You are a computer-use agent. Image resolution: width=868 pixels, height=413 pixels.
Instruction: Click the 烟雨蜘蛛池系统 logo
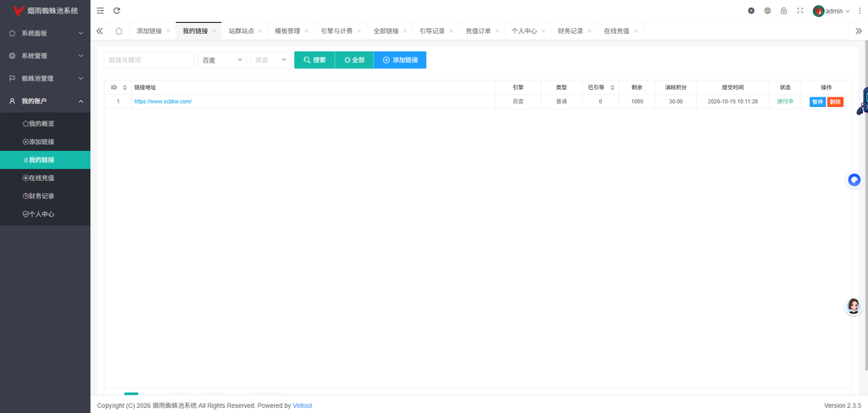pyautogui.click(x=46, y=11)
